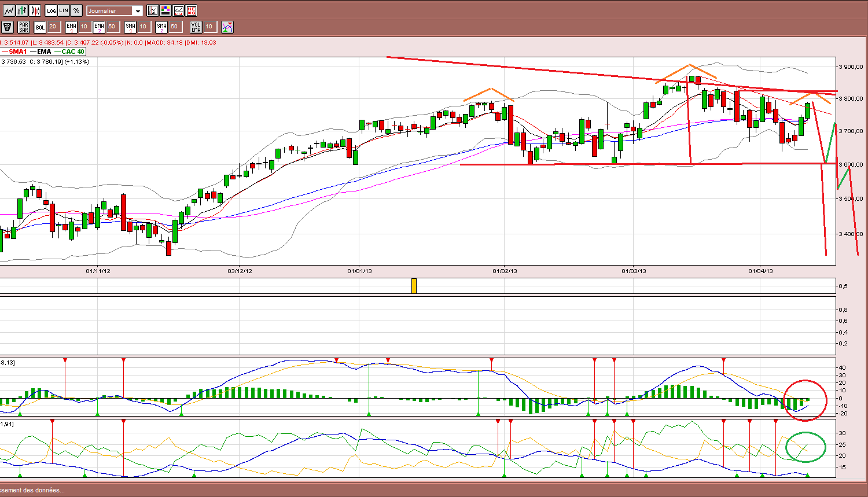Screen dimensions: 868x497
Task: Click the EMA legend label
Action: click(x=45, y=51)
